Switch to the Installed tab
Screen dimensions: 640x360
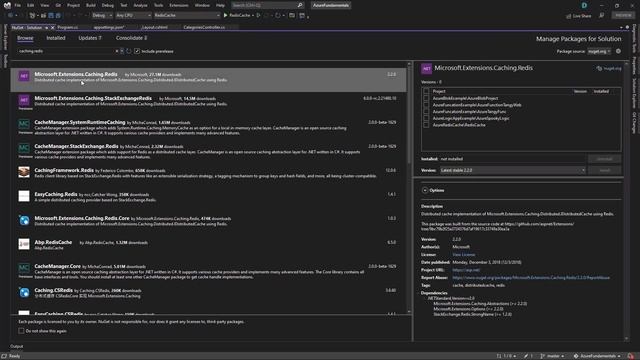pyautogui.click(x=56, y=38)
